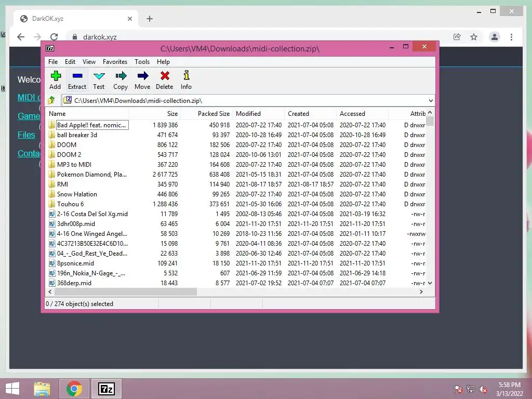Screen dimensions: 532x399
Task: Open the Windows Start menu
Action: pyautogui.click(x=12, y=389)
